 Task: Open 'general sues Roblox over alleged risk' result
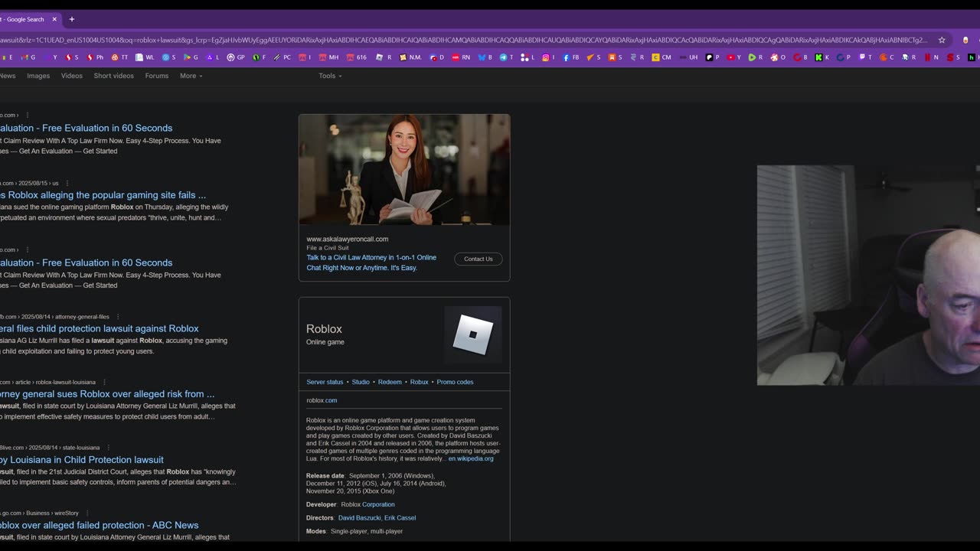pos(107,394)
